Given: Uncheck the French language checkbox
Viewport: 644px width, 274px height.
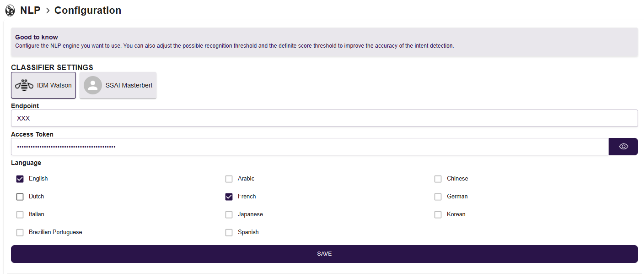Looking at the screenshot, I should pos(229,197).
